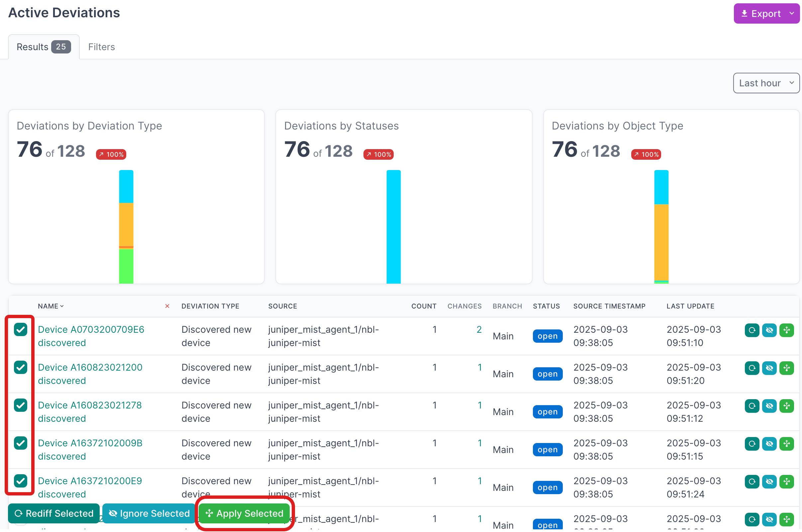This screenshot has height=532, width=802.
Task: Switch to the Filters tab
Action: pyautogui.click(x=101, y=47)
